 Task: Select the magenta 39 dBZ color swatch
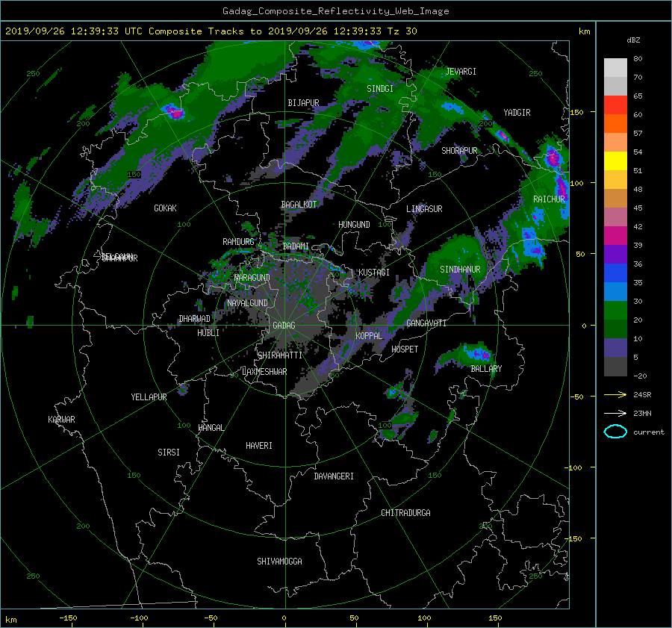click(x=615, y=236)
